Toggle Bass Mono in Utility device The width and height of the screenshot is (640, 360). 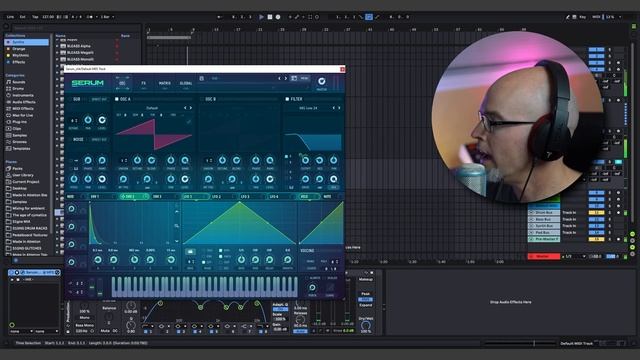click(85, 325)
